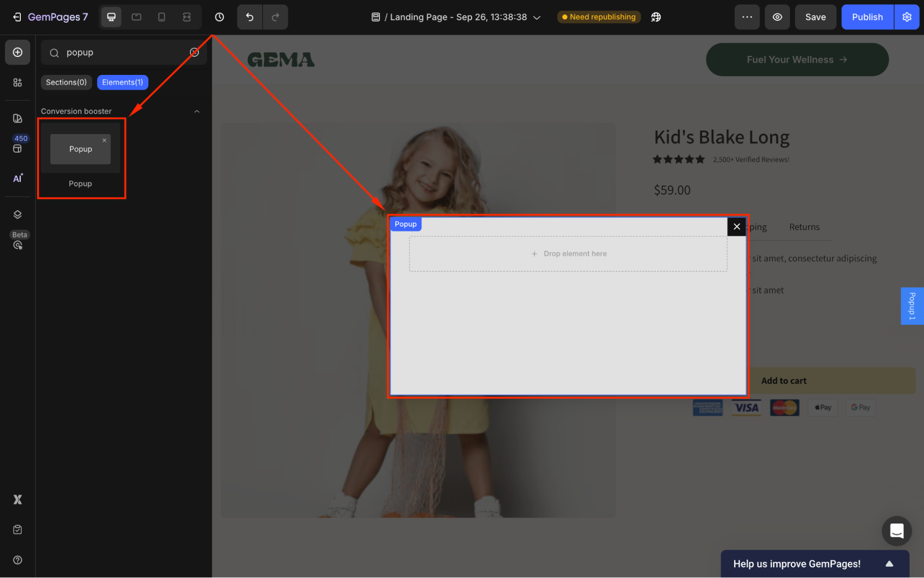The height and width of the screenshot is (578, 924).
Task: Click the Publish button
Action: click(867, 17)
